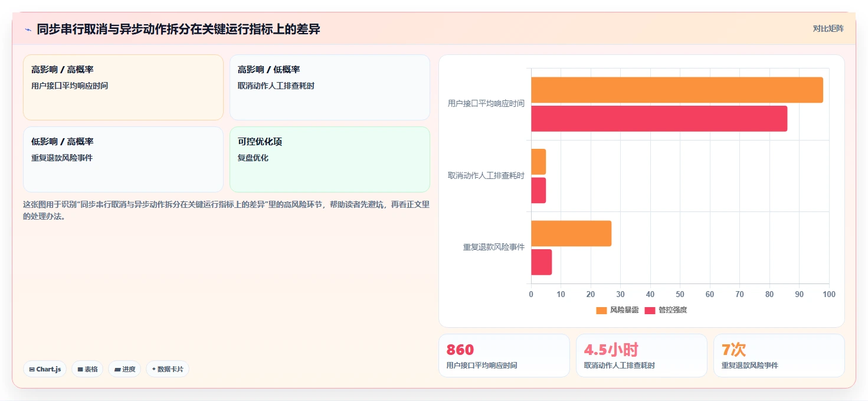
Task: Open the 低影响 / 高概率 quadrant card
Action: (x=123, y=159)
